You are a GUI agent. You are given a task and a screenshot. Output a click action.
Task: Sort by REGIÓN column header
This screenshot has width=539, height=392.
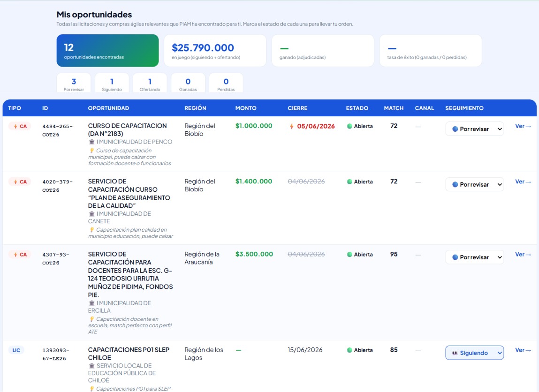pyautogui.click(x=195, y=108)
